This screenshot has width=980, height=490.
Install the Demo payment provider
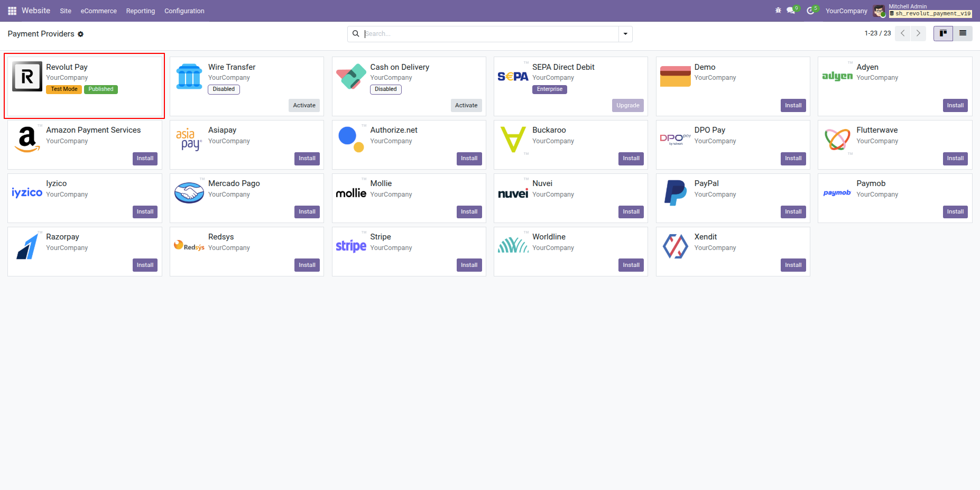click(793, 105)
